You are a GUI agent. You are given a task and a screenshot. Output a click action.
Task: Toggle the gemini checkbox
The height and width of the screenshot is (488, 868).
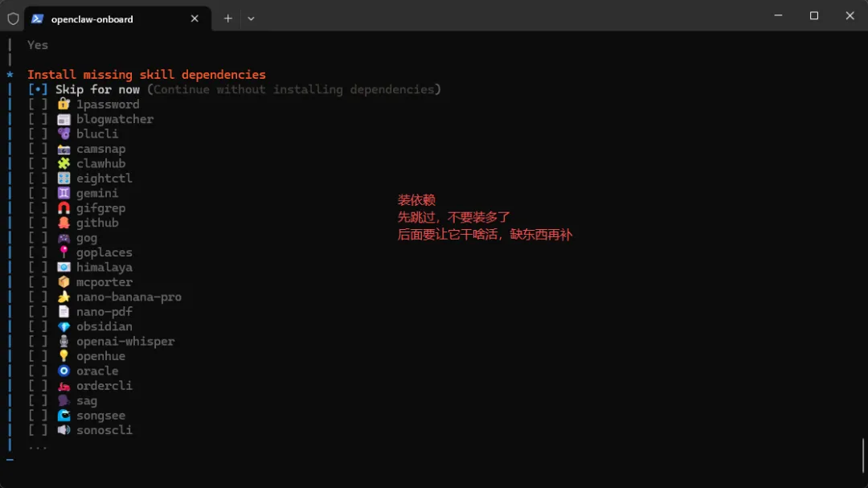(x=38, y=193)
